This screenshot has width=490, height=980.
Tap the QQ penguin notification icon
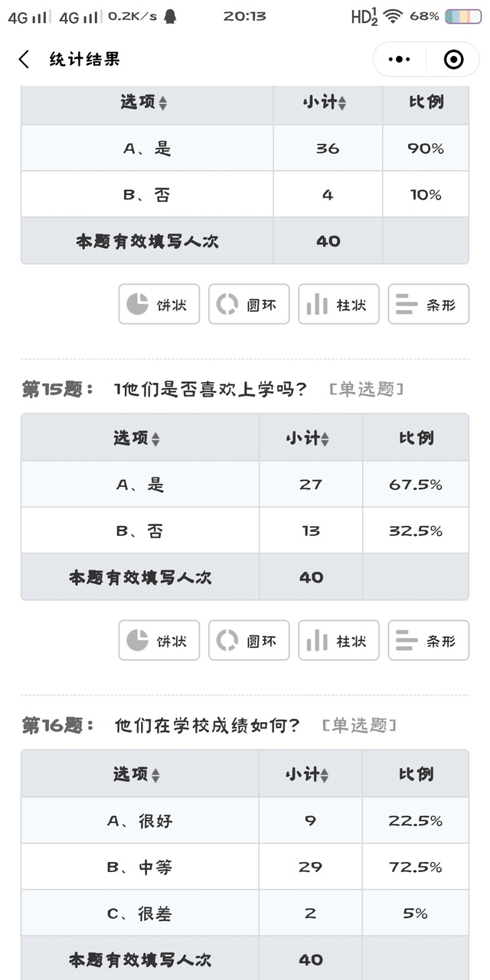pyautogui.click(x=171, y=16)
